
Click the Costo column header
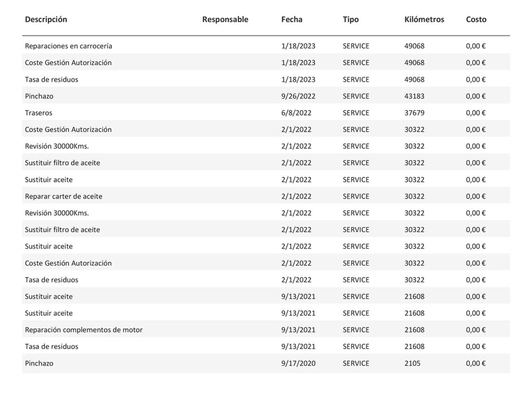476,19
